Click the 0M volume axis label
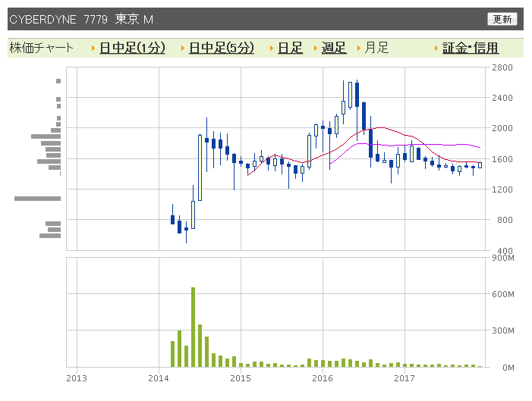 point(508,368)
